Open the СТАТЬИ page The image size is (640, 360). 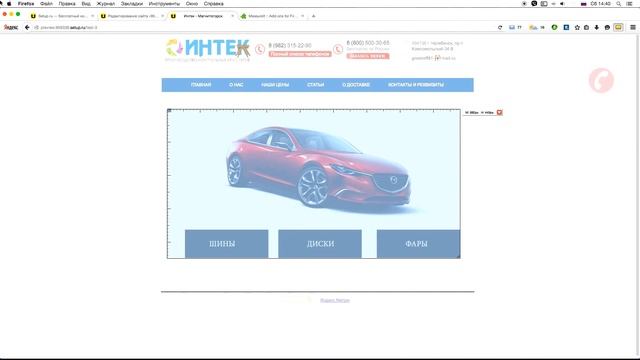tap(316, 85)
